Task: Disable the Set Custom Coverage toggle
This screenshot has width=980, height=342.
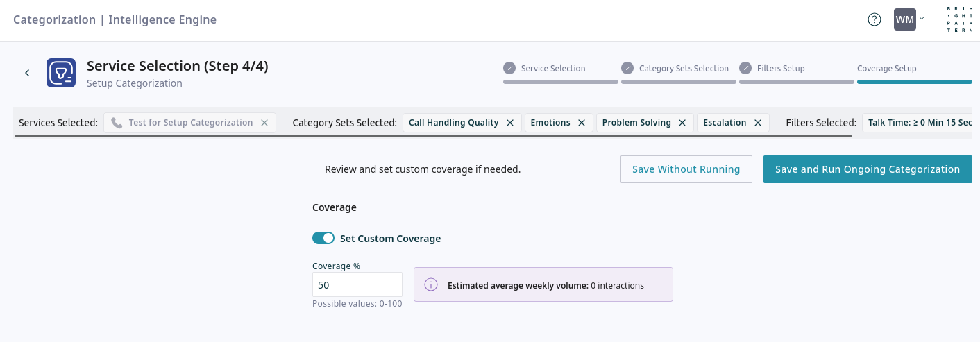Action: coord(323,239)
